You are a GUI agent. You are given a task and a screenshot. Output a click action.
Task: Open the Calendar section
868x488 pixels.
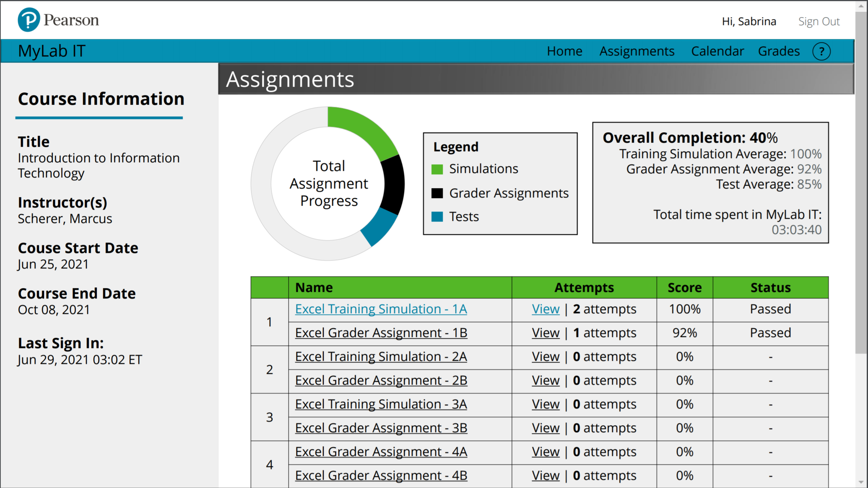tap(717, 51)
